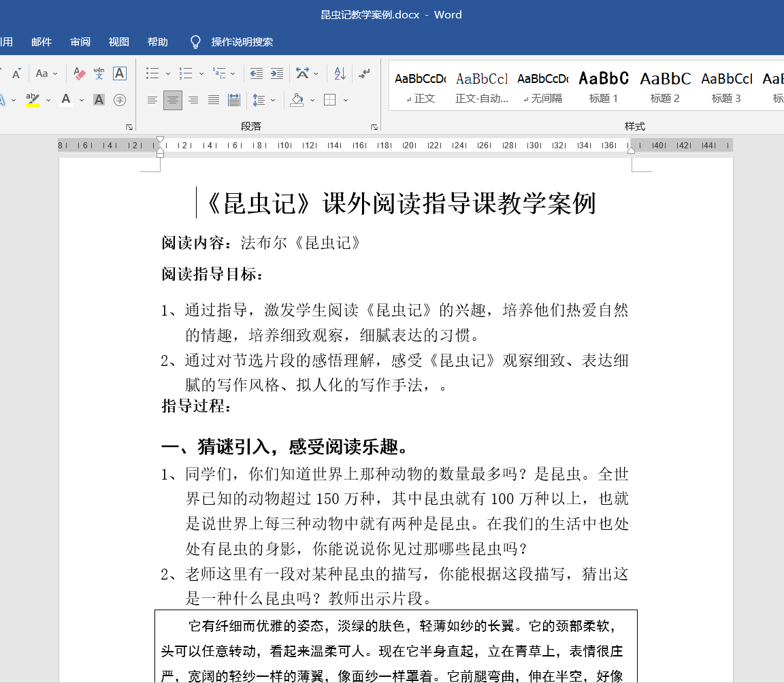Click the 操作说明搜索 search box
Image resolution: width=784 pixels, height=683 pixels.
coord(242,42)
